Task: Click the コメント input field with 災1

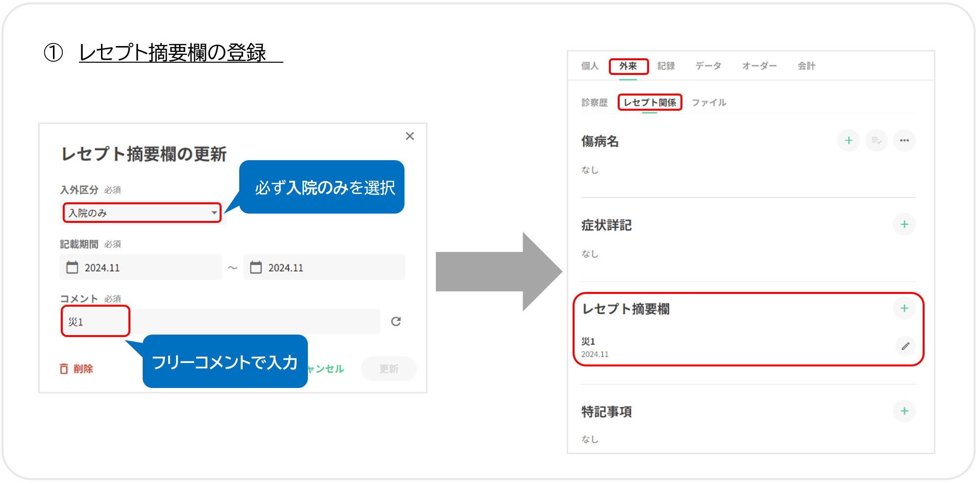Action: (x=220, y=321)
